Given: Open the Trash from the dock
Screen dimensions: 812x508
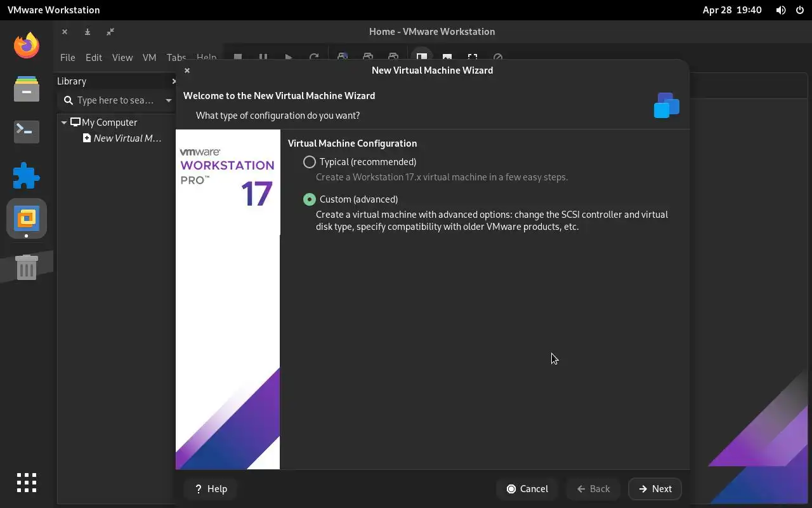Looking at the screenshot, I should click(27, 267).
